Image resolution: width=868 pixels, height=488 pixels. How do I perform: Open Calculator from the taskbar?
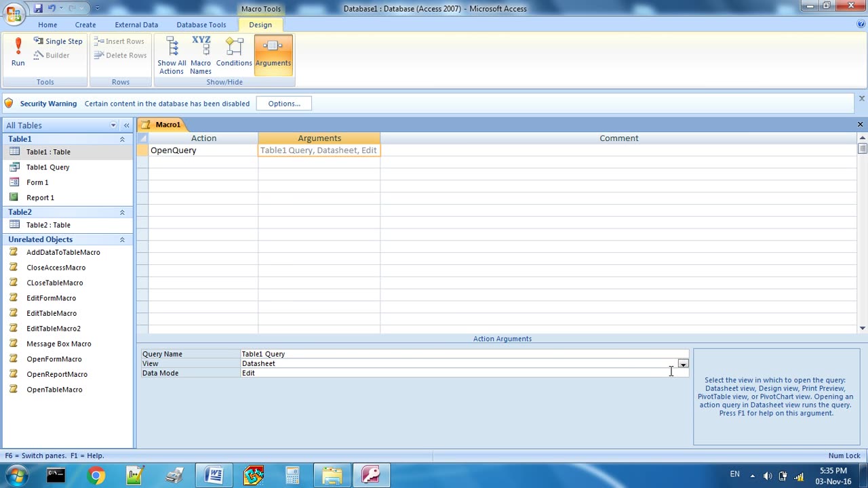(293, 476)
